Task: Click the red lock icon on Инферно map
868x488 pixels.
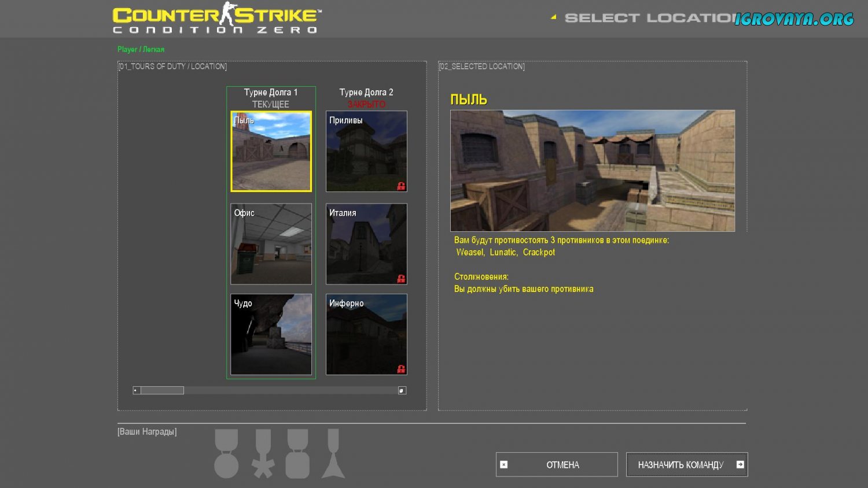Action: [400, 369]
